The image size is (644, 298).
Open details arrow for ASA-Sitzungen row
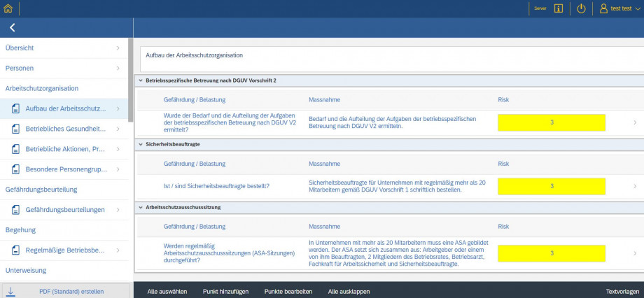click(x=635, y=253)
